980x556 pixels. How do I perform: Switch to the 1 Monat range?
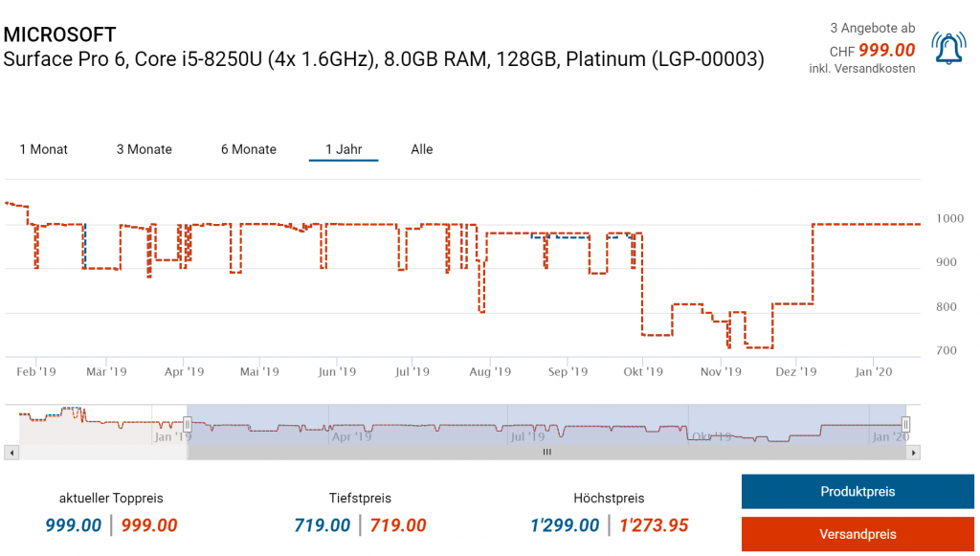click(44, 149)
